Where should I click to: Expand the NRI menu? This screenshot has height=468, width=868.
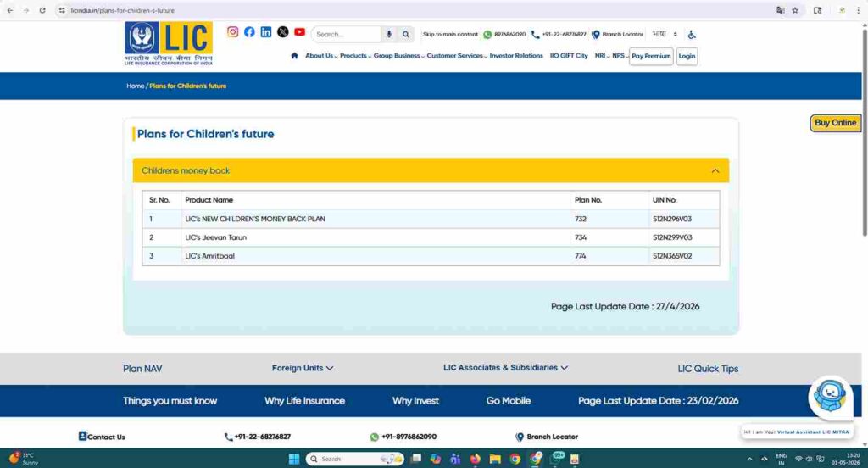pos(602,56)
